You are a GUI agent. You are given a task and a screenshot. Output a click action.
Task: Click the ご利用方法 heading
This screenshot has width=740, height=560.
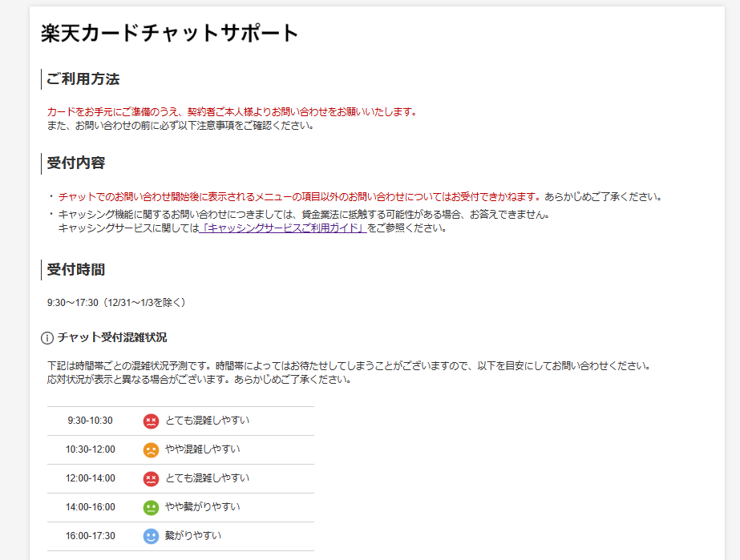point(83,79)
